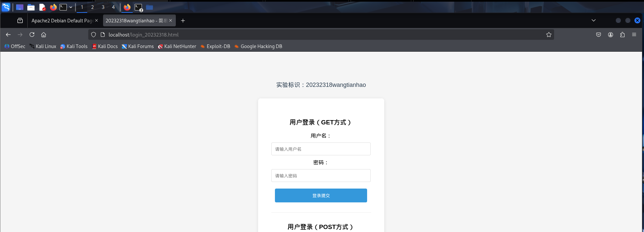
Task: Open Firefox View recent browsing icon
Action: [20, 20]
